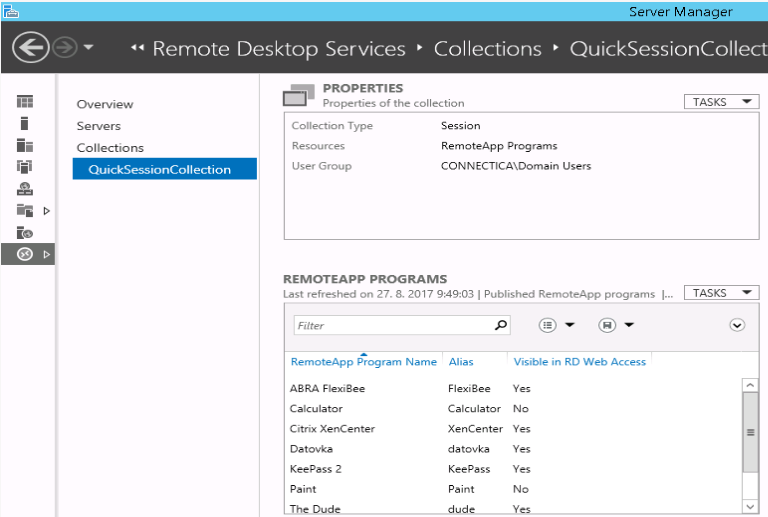Click the CONNECTICA\Domain Users value
768x517 pixels.
point(516,166)
